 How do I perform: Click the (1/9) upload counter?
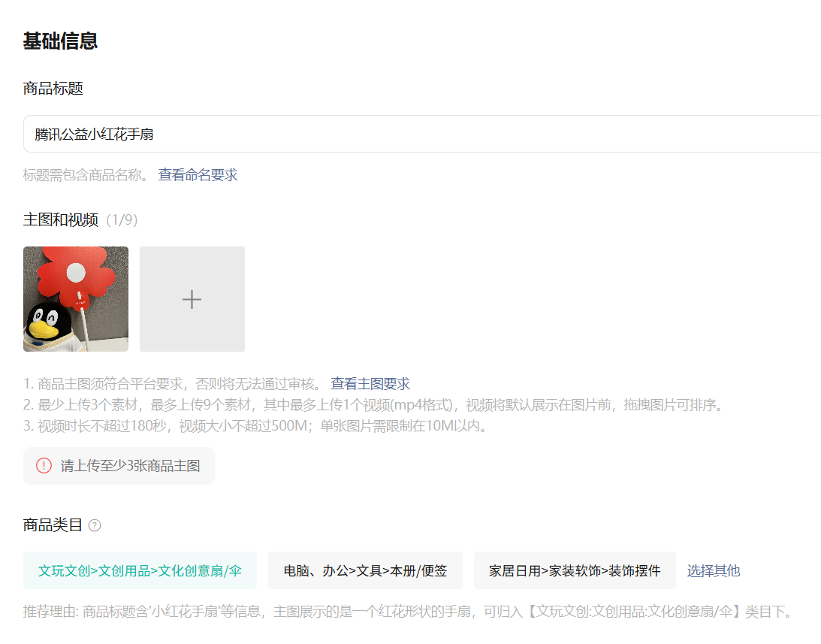[x=122, y=220]
